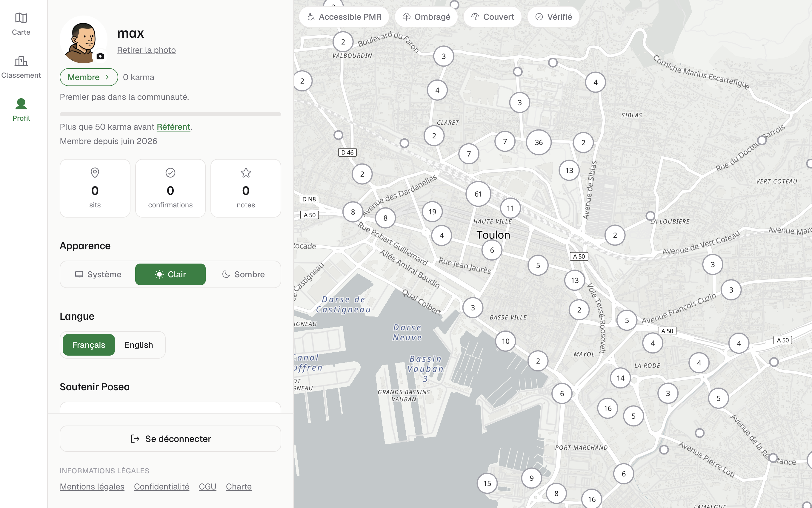The image size is (812, 508).
Task: Open the Charte link
Action: [x=239, y=486]
